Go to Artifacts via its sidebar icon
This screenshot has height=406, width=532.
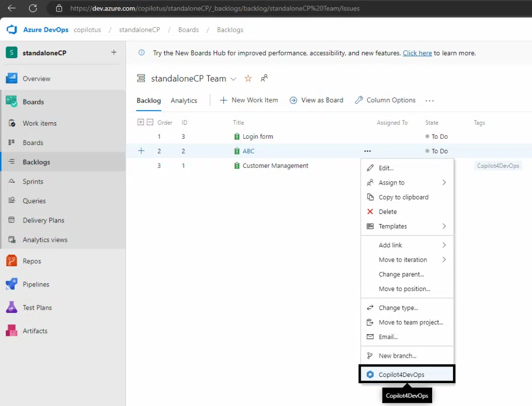35,331
